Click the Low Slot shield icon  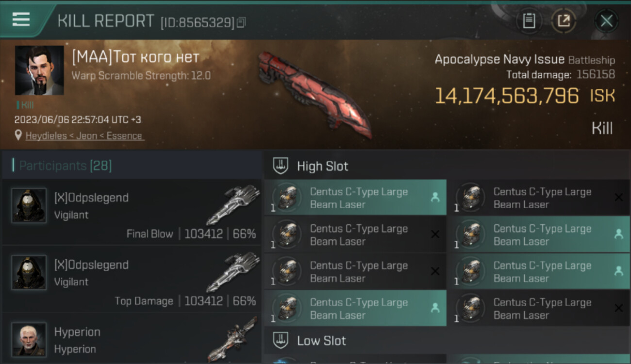click(x=280, y=340)
